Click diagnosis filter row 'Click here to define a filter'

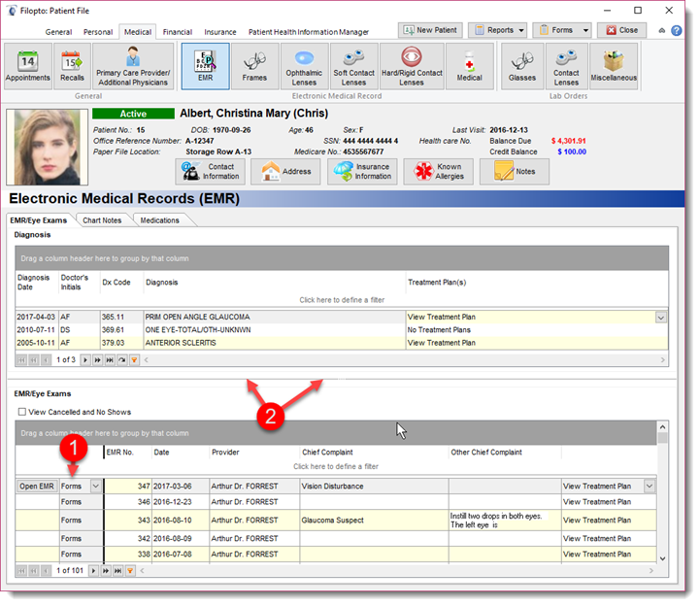(342, 300)
